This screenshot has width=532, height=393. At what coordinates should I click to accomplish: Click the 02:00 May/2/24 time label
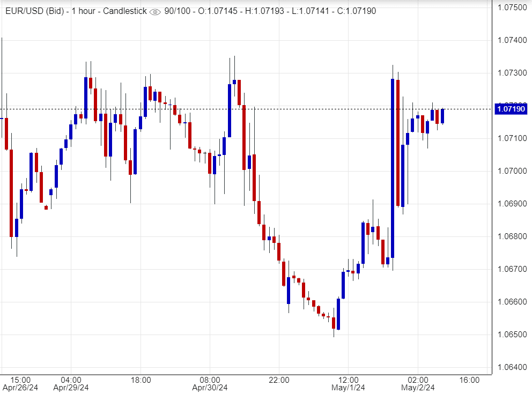417,383
